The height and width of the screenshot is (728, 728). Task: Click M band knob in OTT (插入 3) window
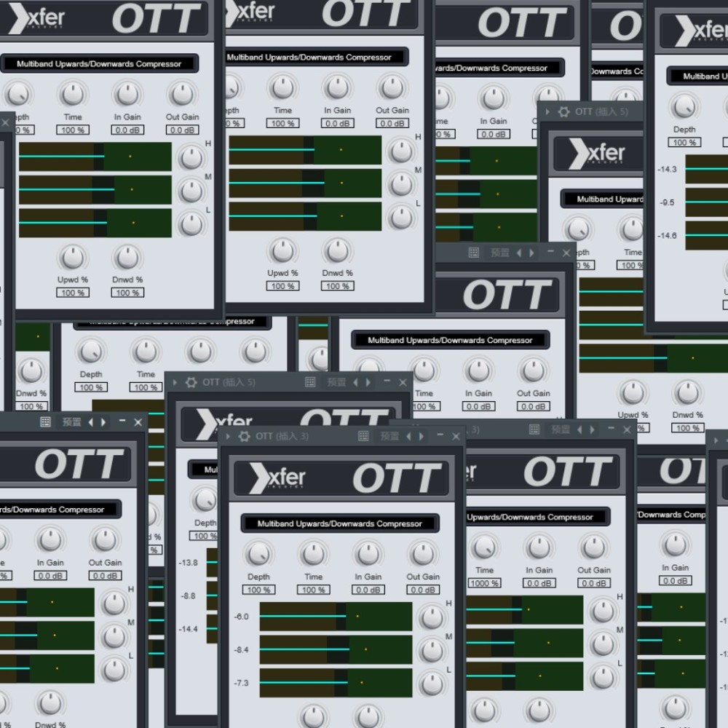pos(432,651)
